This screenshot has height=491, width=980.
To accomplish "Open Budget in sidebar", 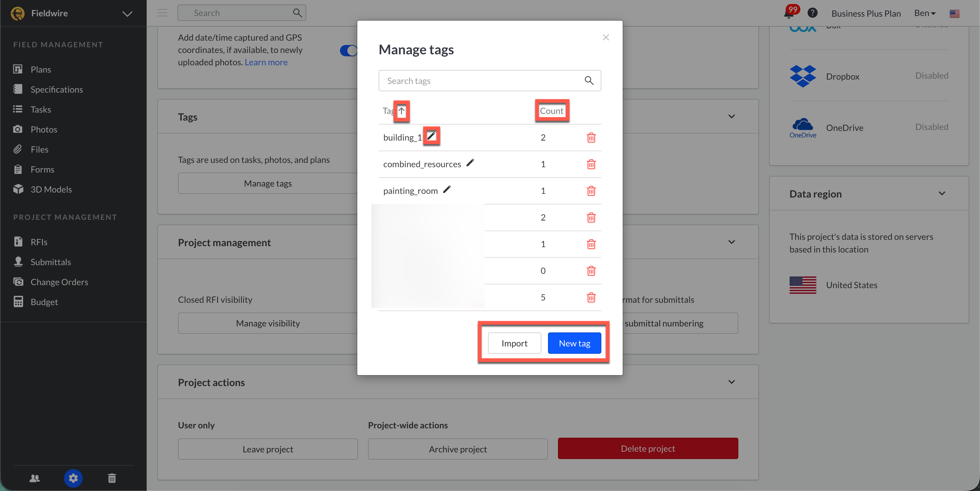I will coord(44,302).
